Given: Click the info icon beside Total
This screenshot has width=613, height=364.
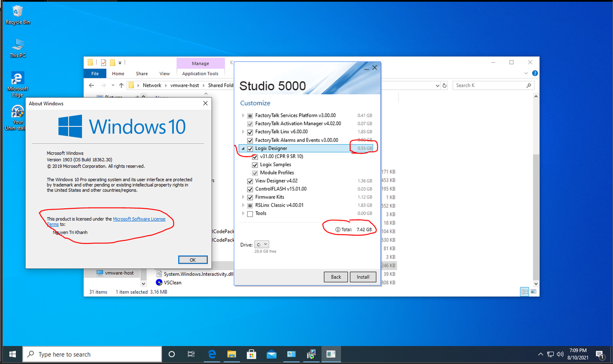Looking at the screenshot, I should coord(338,230).
